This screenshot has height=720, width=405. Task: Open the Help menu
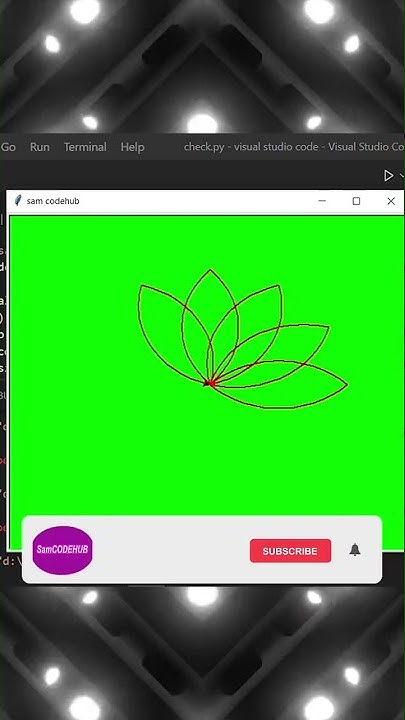[132, 147]
